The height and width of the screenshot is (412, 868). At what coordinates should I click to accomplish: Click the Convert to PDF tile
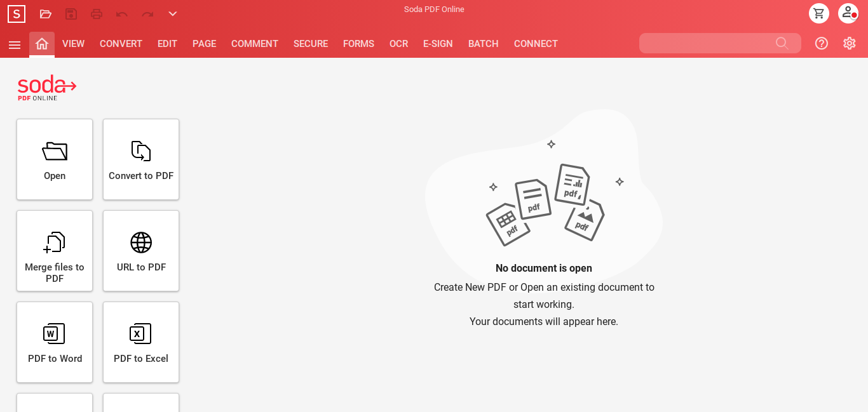point(141,159)
